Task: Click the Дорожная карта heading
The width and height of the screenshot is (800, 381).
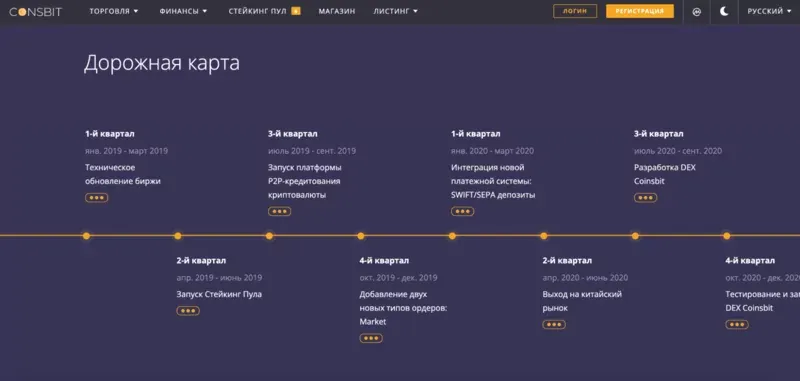Action: pos(162,64)
